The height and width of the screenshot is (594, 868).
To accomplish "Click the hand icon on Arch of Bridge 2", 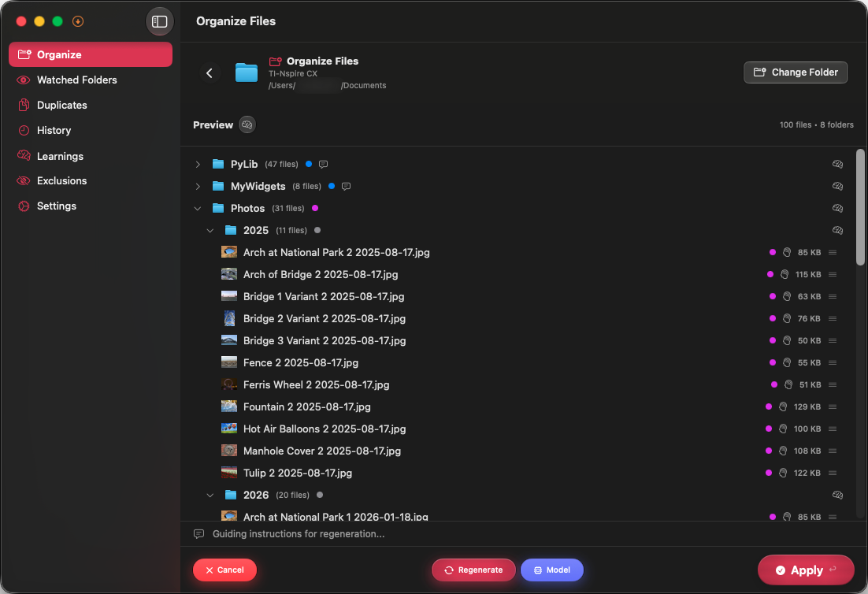I will 785,275.
